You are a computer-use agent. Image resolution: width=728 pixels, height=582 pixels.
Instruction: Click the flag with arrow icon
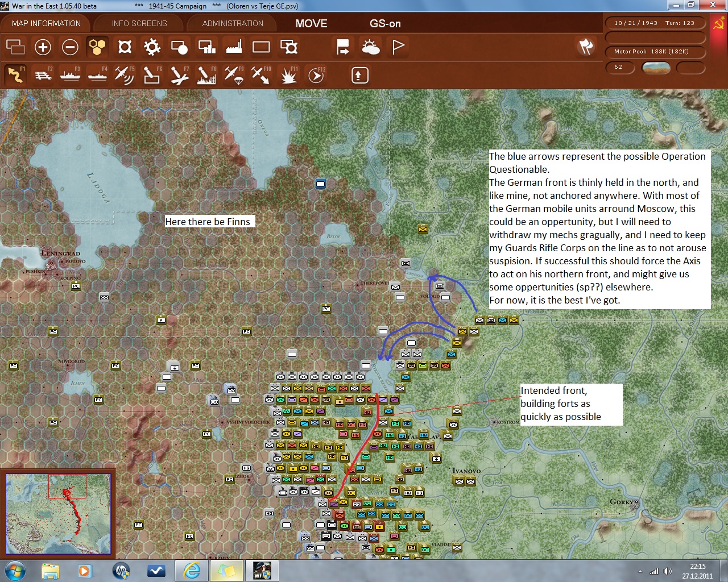click(343, 47)
